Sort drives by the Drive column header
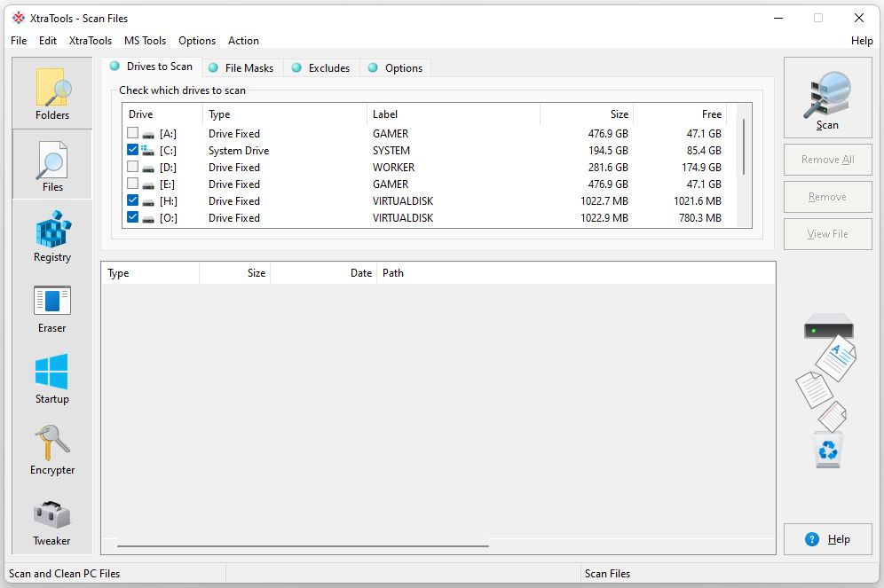 (x=162, y=114)
